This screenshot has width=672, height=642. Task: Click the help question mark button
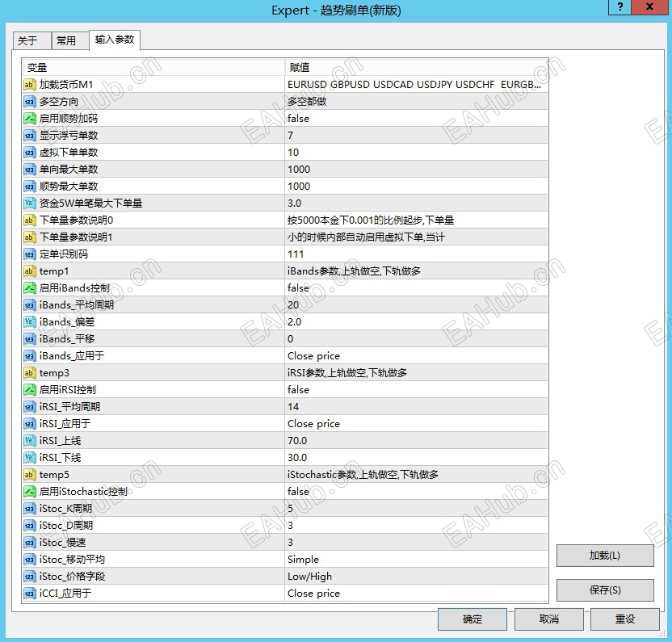pos(619,7)
